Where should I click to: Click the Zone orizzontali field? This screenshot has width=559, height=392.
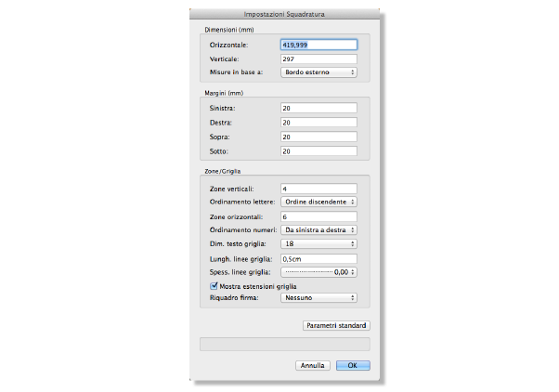coord(318,216)
